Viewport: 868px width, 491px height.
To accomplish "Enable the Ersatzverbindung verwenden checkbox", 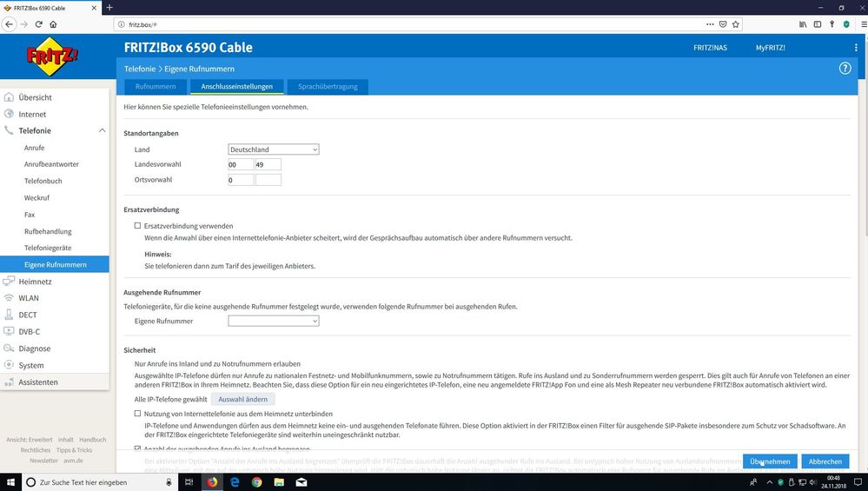I will (x=137, y=225).
